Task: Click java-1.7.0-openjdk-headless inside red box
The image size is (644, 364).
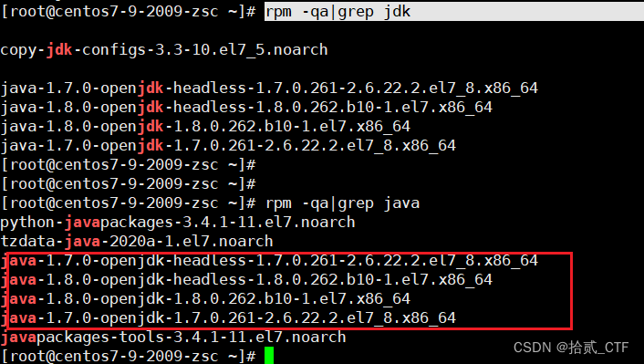Action: tap(269, 261)
